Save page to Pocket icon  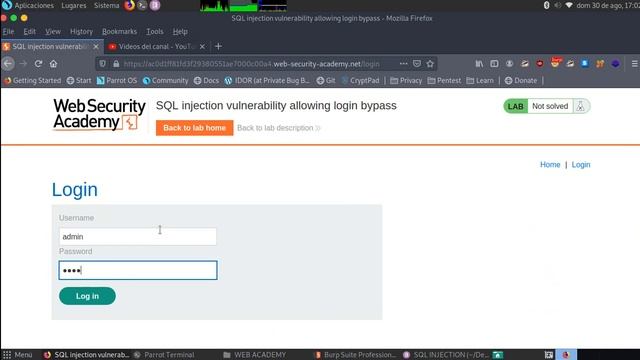click(417, 64)
